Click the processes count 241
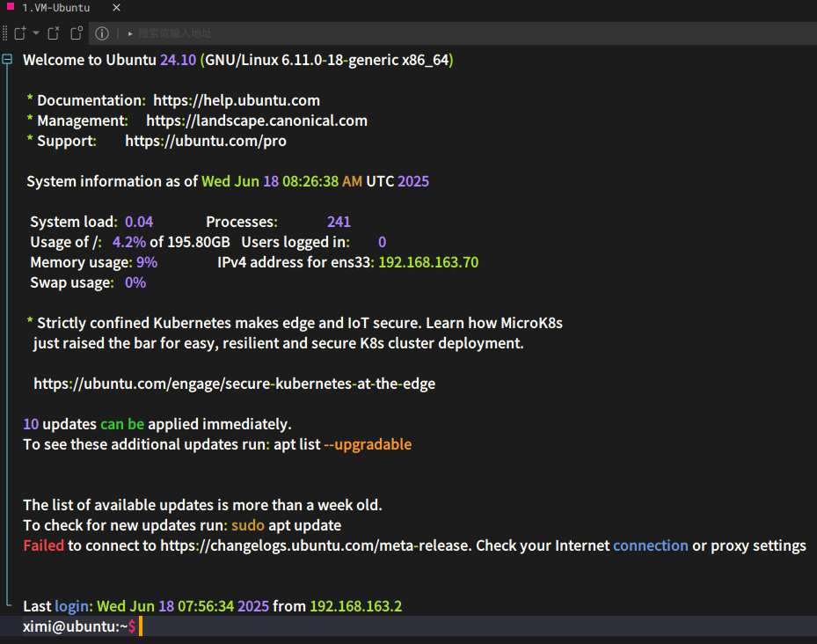The height and width of the screenshot is (644, 817). pos(339,222)
